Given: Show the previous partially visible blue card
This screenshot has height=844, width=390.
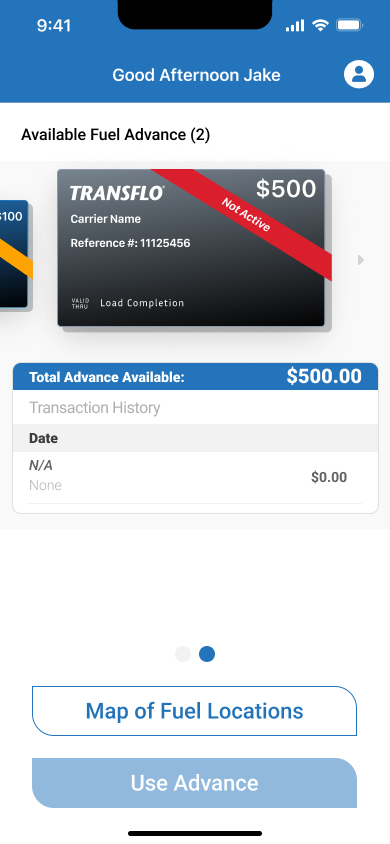Looking at the screenshot, I should tap(15, 254).
